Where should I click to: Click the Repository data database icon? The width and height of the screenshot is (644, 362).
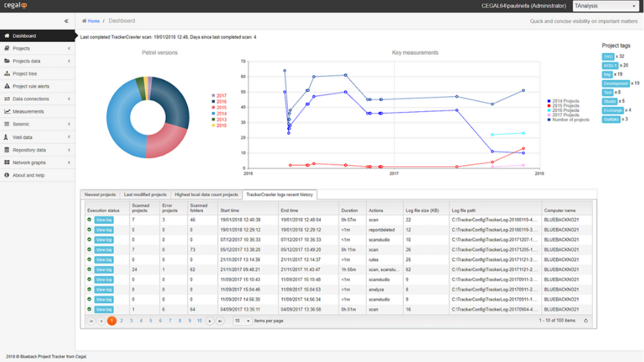(x=6, y=150)
